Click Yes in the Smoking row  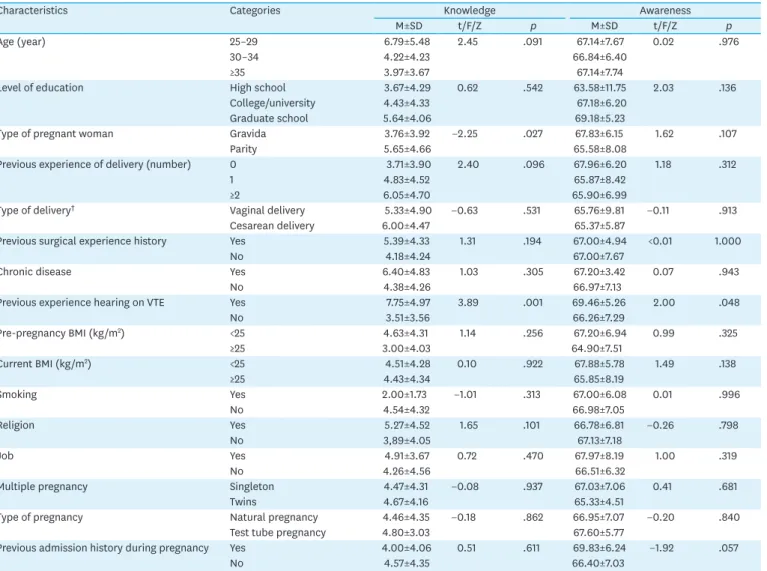click(237, 394)
